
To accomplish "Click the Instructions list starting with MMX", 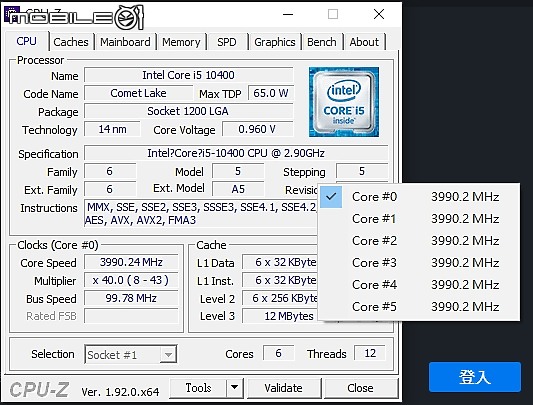I will pos(201,214).
